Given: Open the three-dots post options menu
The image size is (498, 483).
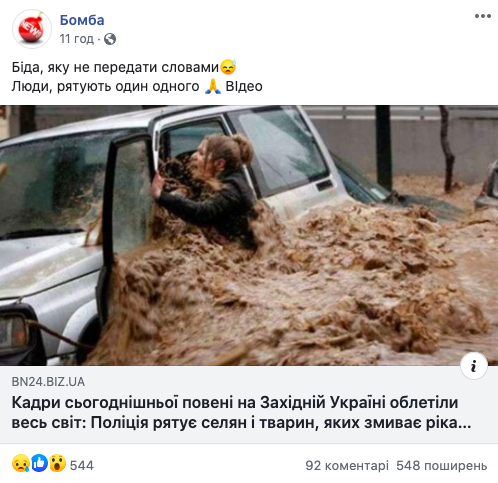Looking at the screenshot, I should [483, 16].
